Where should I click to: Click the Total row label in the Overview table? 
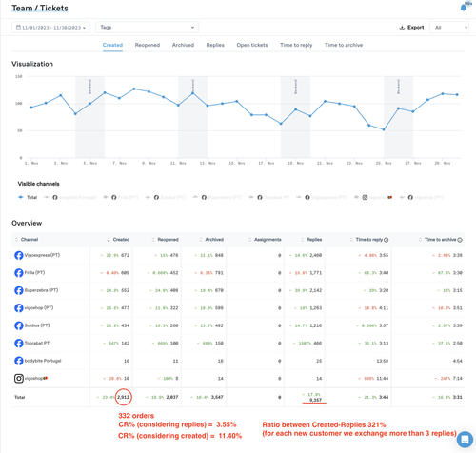[19, 397]
